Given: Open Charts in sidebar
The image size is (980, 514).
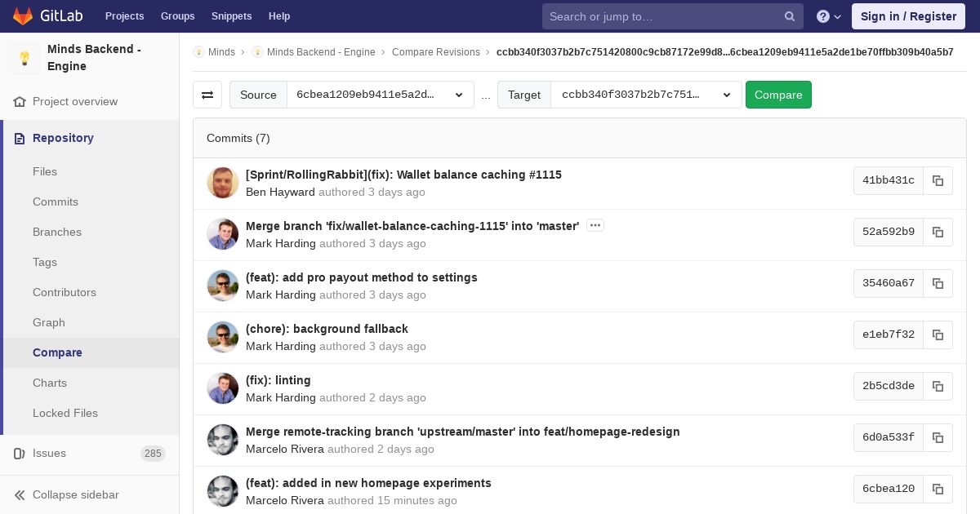Looking at the screenshot, I should click(x=50, y=383).
